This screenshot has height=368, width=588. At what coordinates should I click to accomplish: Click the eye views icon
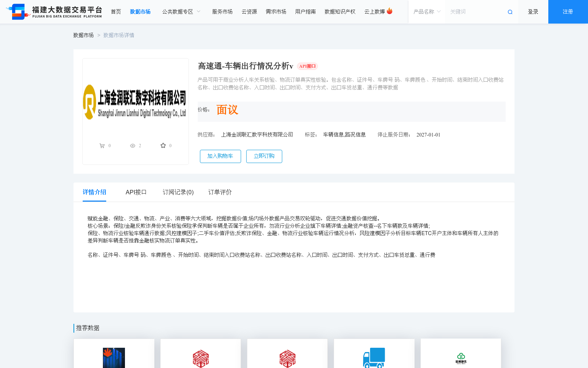point(133,146)
